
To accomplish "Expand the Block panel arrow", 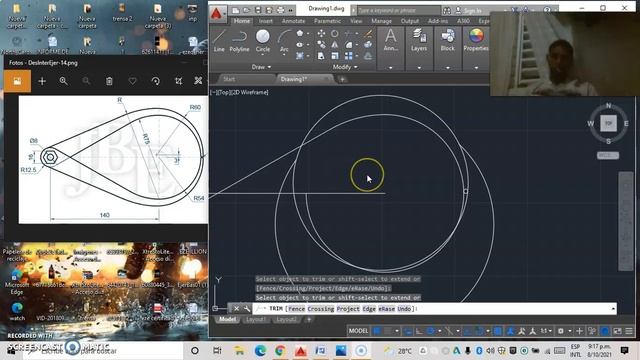I will (448, 67).
